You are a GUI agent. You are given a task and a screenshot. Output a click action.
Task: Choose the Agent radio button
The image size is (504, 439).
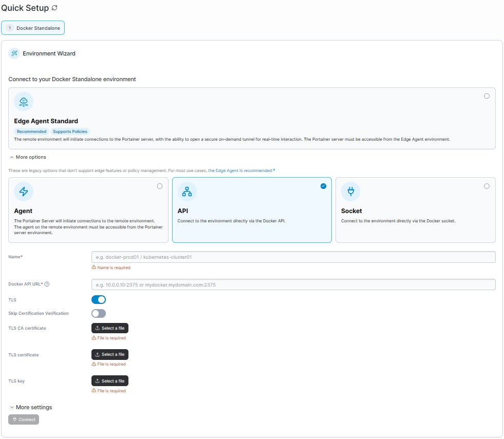click(x=160, y=186)
